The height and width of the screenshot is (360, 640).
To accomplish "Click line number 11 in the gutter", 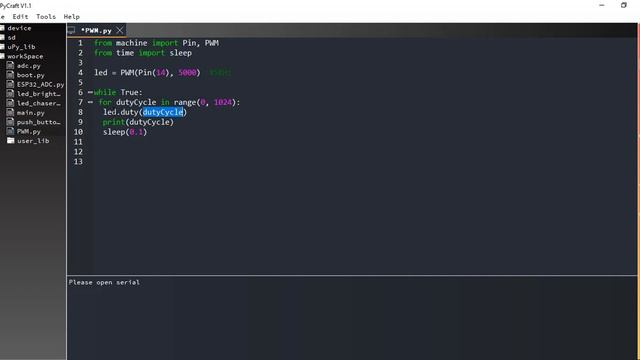I will [78, 142].
